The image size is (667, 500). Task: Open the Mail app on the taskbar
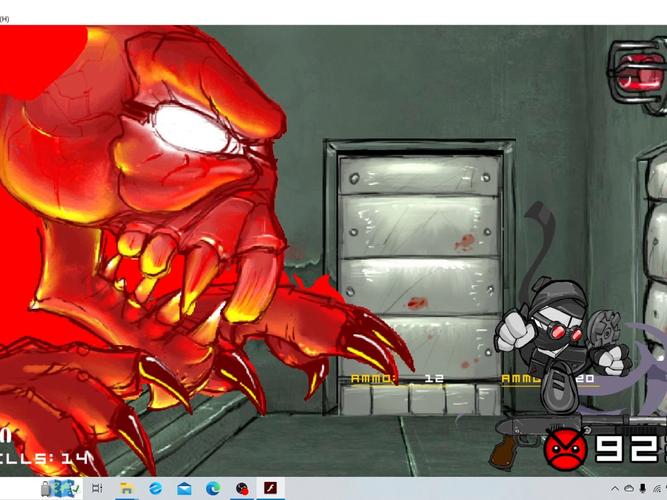tap(184, 489)
